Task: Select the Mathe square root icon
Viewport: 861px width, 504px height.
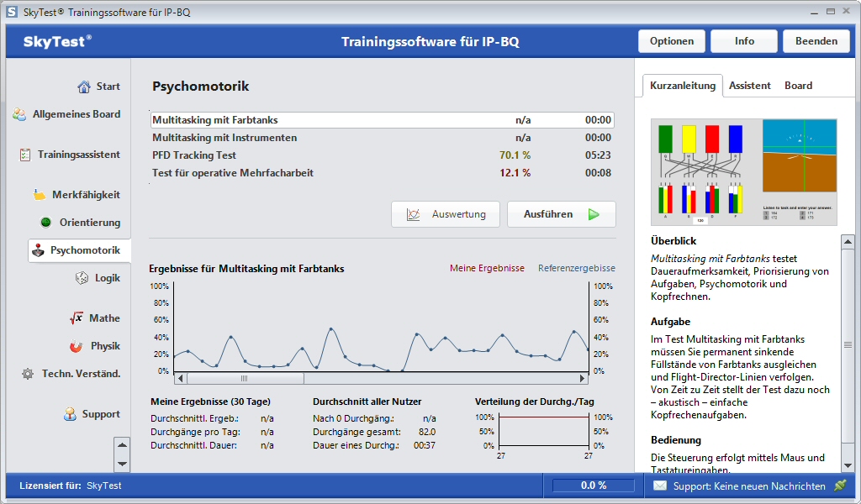Action: click(77, 318)
